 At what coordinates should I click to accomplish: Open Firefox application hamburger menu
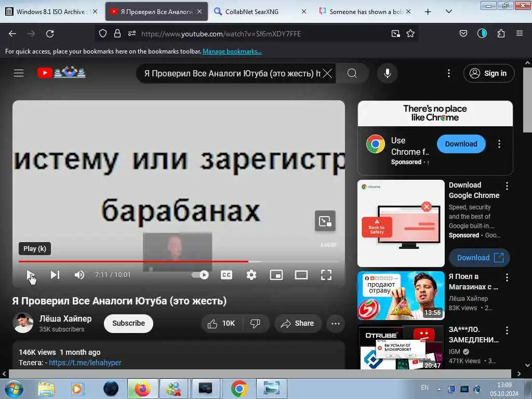pyautogui.click(x=519, y=33)
